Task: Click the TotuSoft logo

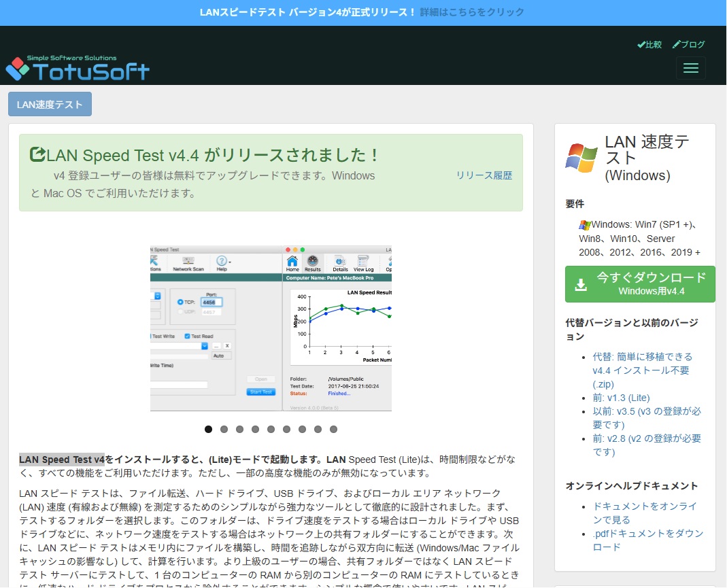Action: tap(78, 68)
